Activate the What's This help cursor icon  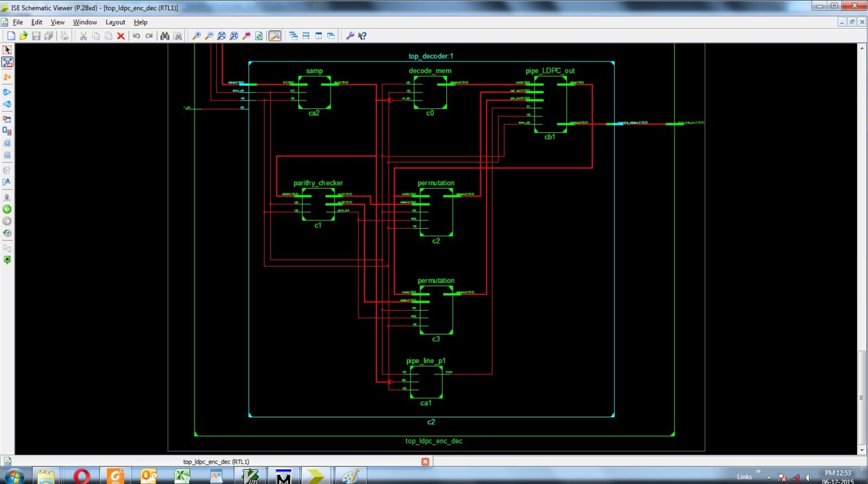coord(362,36)
